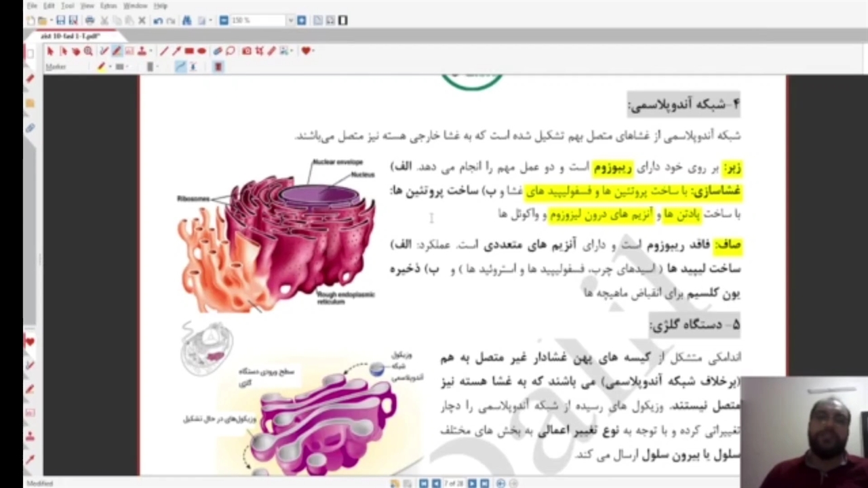Click the camera snapshot tool
Screen dimensions: 868x488
[x=247, y=52]
